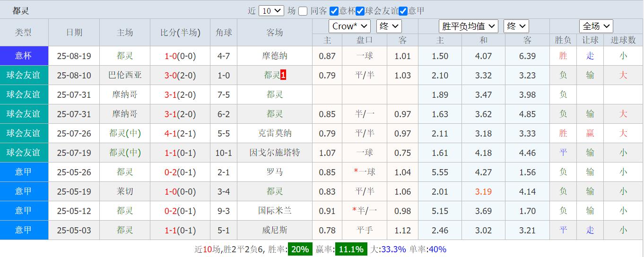
Task: Click the orange 3.19 draw odds value
Action: click(x=483, y=191)
